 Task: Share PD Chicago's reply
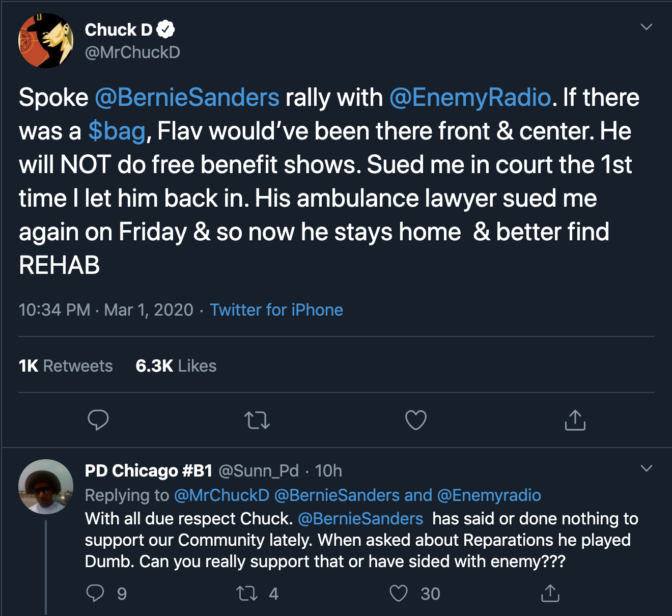(550, 593)
